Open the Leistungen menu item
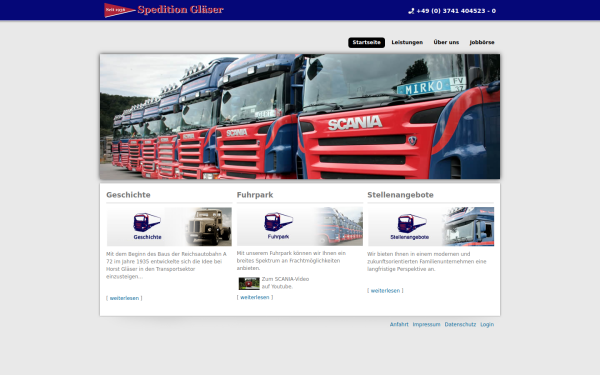 (x=407, y=42)
